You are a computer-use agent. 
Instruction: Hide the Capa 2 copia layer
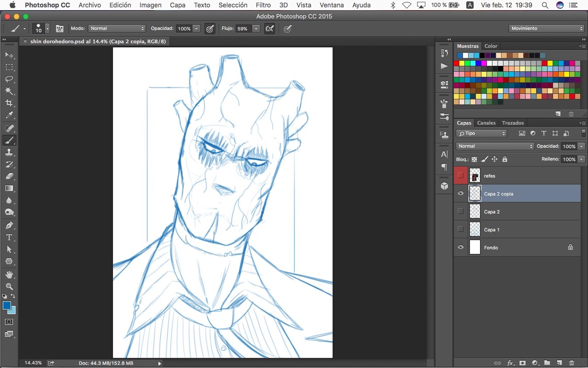tap(461, 194)
